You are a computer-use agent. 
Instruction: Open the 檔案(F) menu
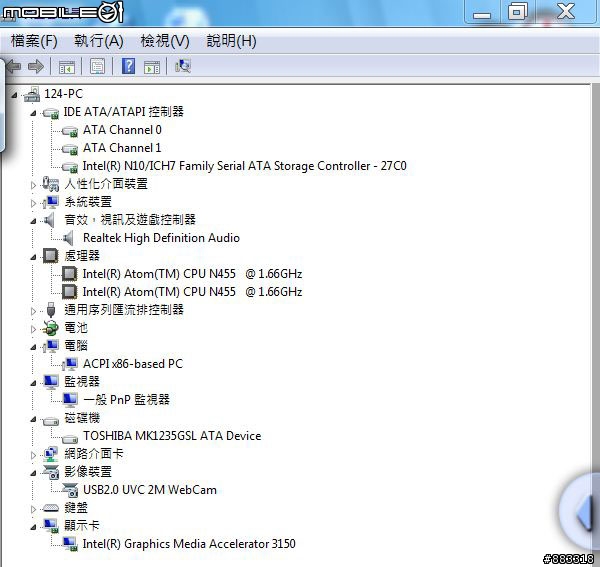[34, 41]
